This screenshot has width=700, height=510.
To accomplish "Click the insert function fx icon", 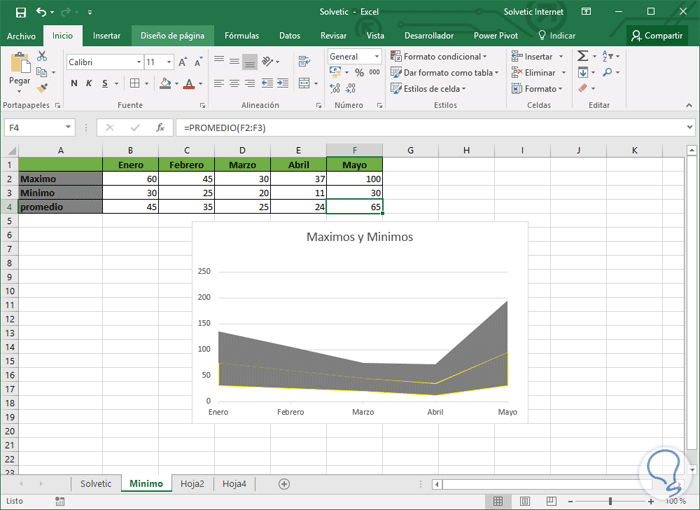I will point(160,128).
